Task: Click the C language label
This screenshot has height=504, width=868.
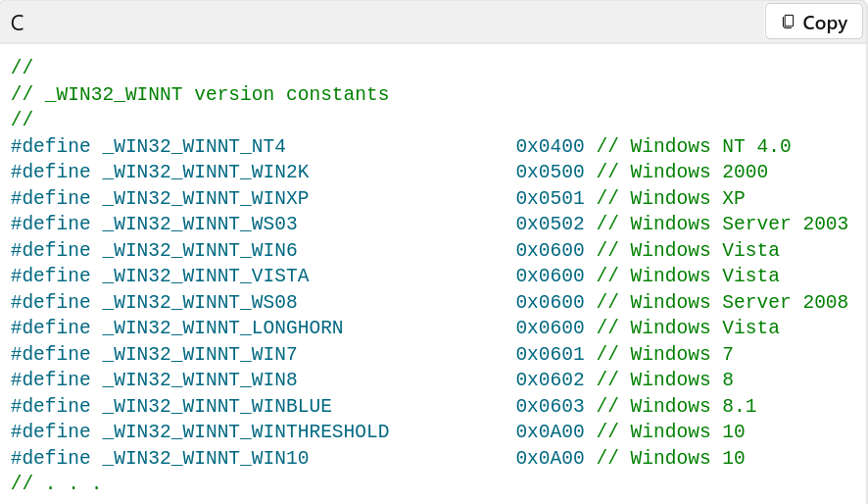Action: [18, 24]
